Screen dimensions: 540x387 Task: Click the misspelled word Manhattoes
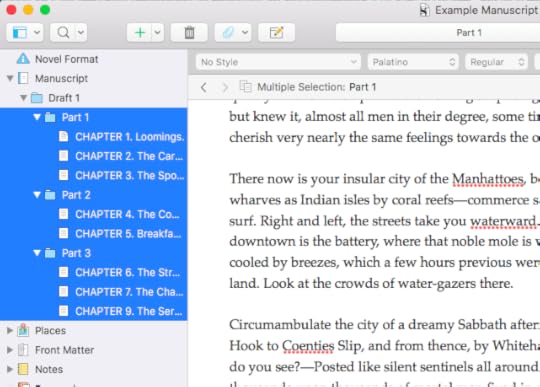tap(489, 179)
